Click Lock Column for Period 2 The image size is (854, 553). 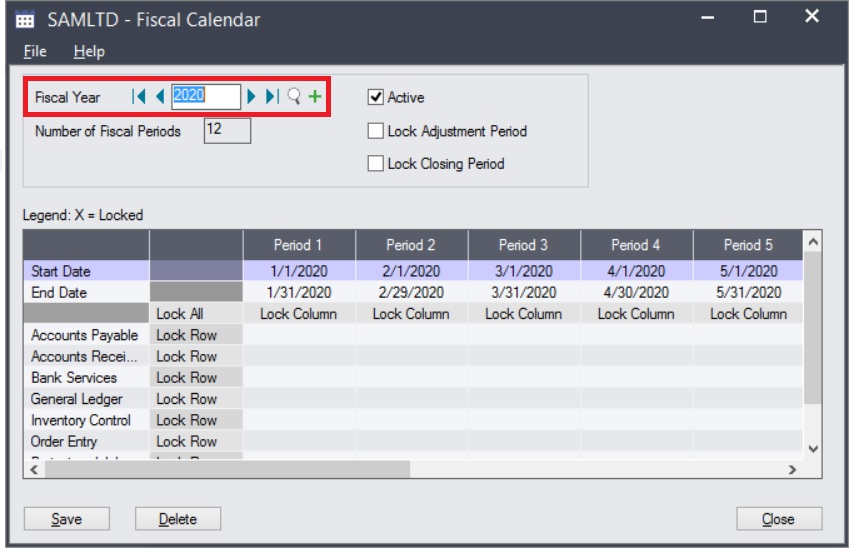pos(411,314)
